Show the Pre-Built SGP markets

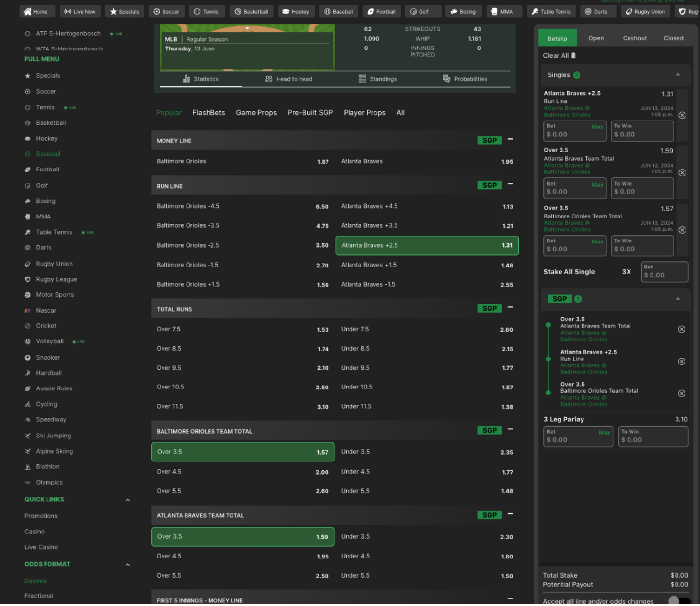pos(310,113)
